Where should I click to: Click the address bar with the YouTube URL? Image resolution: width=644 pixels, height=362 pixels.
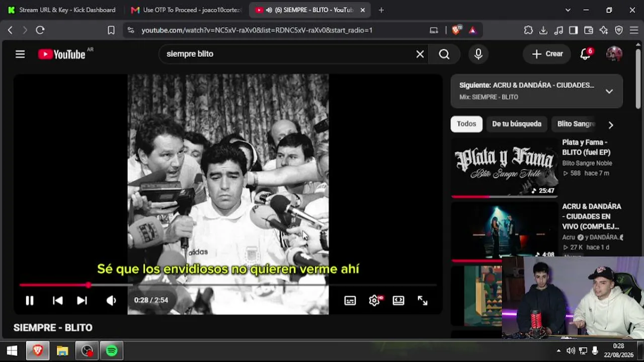pyautogui.click(x=257, y=30)
